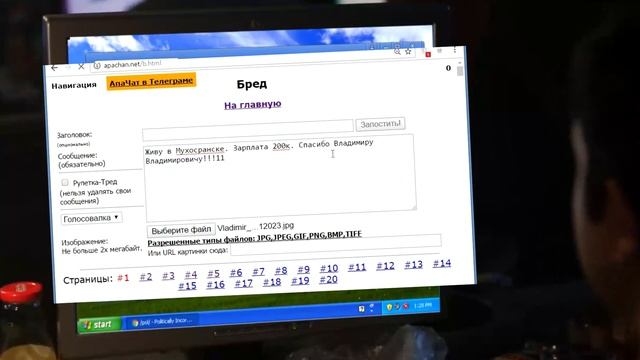Stop page loading with the X icon
Screen dimensions: 640x360
(81, 67)
